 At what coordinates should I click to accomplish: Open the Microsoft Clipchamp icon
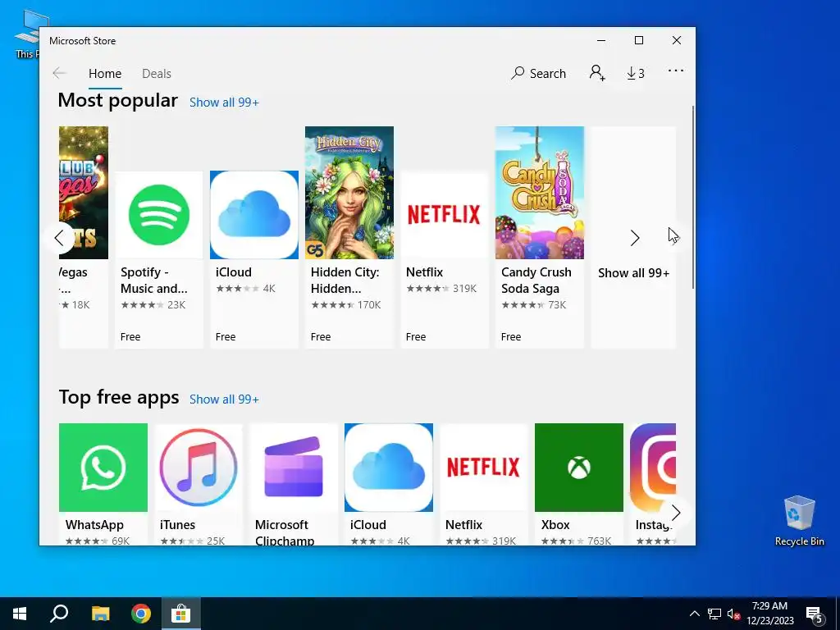pyautogui.click(x=293, y=467)
